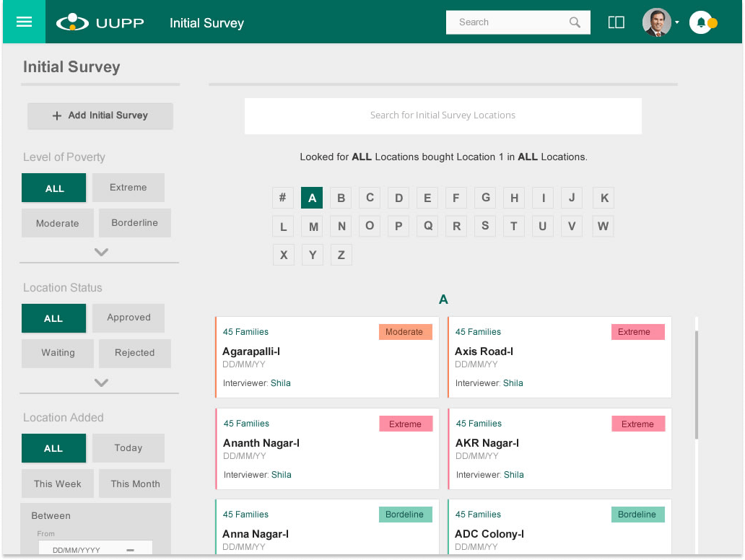Screen dimensions: 745x560
Task: Click the Add Initial Survey button
Action: pyautogui.click(x=100, y=116)
